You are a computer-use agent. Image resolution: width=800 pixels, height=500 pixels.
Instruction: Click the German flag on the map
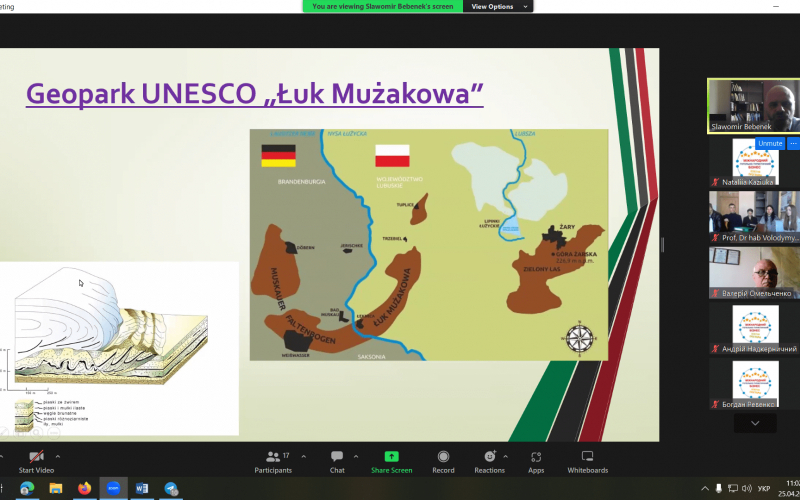tap(279, 156)
